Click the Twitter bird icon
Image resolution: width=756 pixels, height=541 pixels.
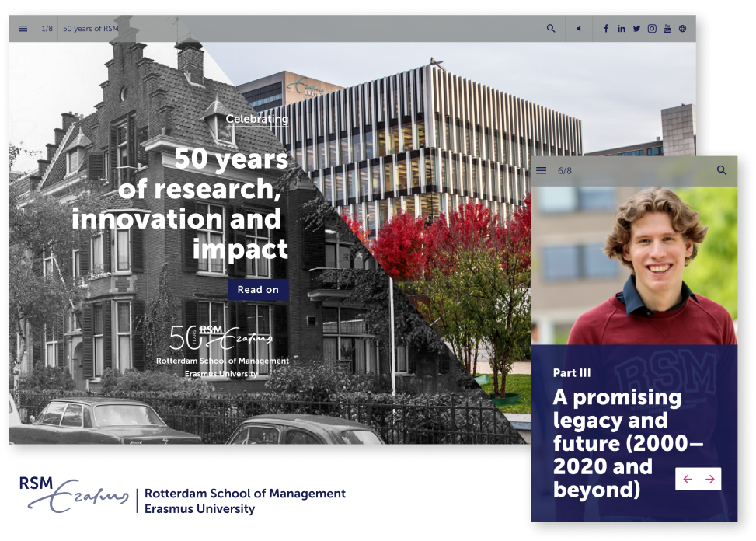point(636,28)
